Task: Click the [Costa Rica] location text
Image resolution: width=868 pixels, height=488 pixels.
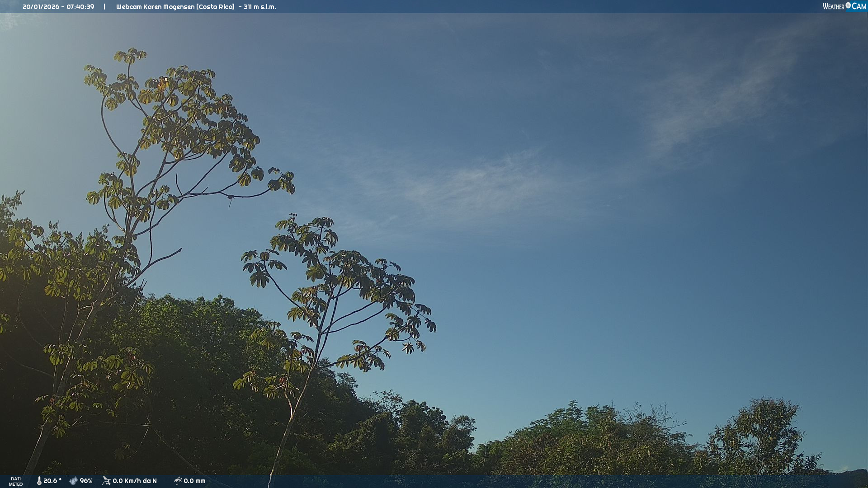Action: [215, 7]
